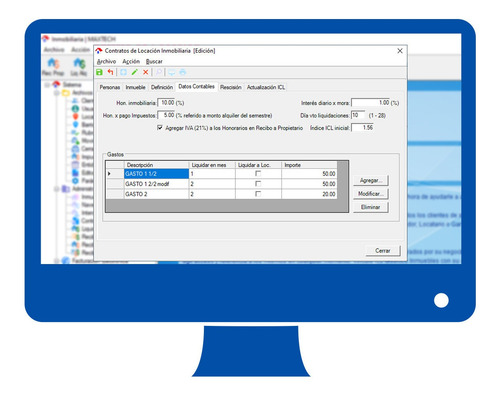This screenshot has height=396, width=500.
Task: Click the row selector arrow for GASTO 1 1/2
Action: [x=115, y=174]
